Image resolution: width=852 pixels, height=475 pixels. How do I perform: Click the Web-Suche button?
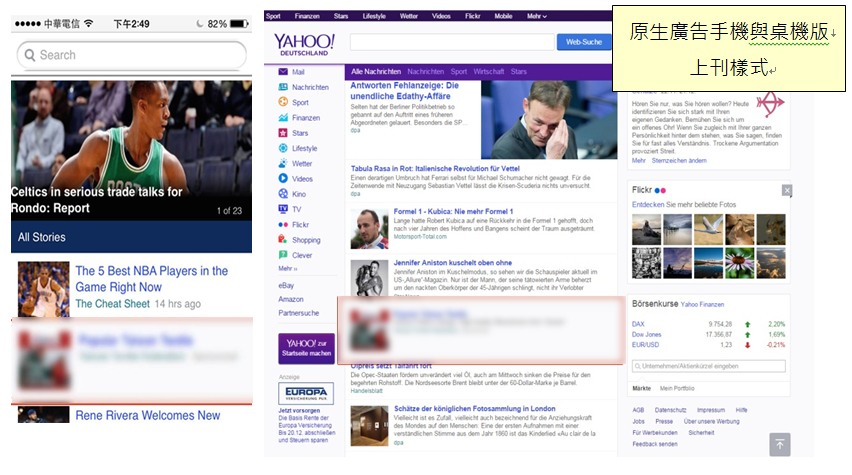[x=584, y=42]
